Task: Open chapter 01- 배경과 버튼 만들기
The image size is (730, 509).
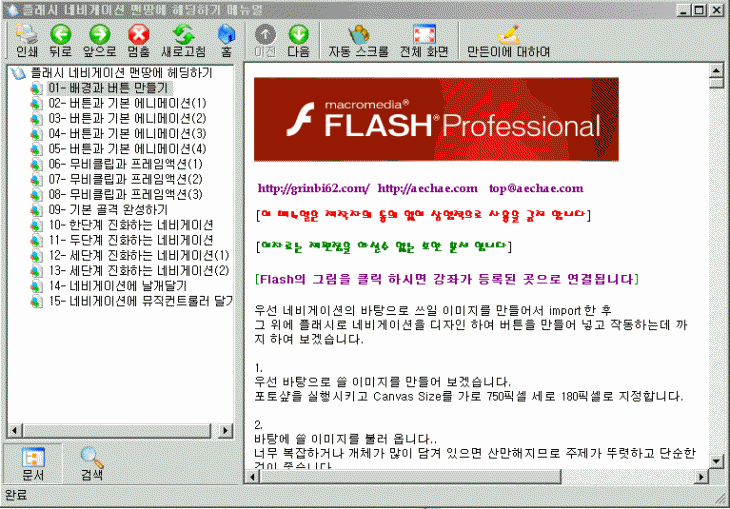Action: (108, 88)
